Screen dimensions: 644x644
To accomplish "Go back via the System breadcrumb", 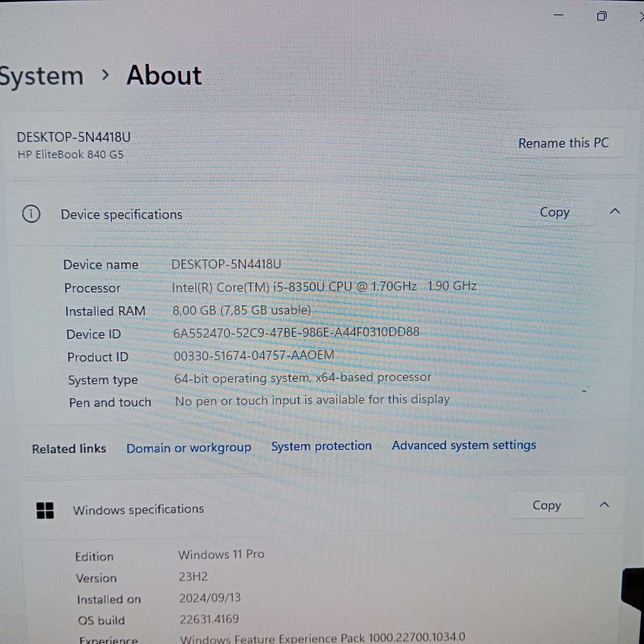I will (41, 75).
